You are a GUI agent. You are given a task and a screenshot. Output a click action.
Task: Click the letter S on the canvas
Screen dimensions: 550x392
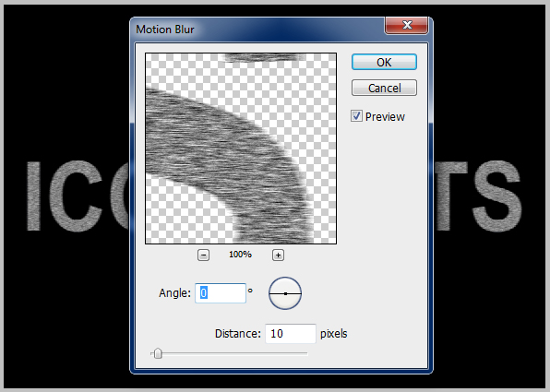coord(497,196)
